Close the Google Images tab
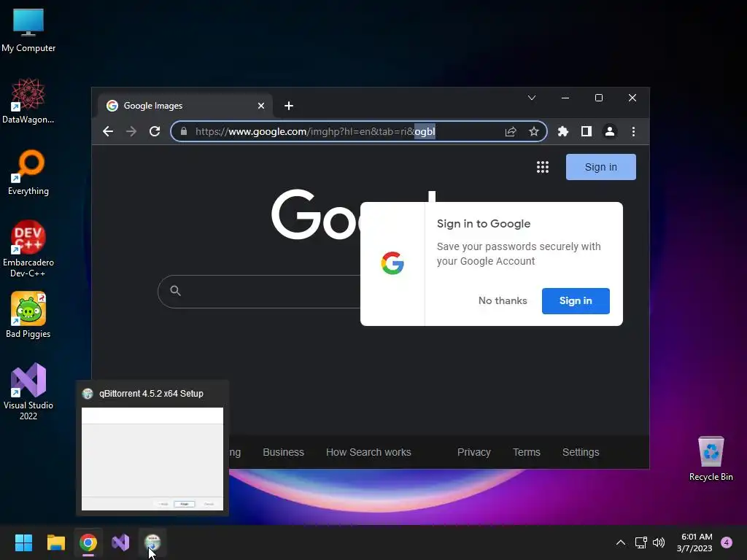747x560 pixels. [261, 106]
